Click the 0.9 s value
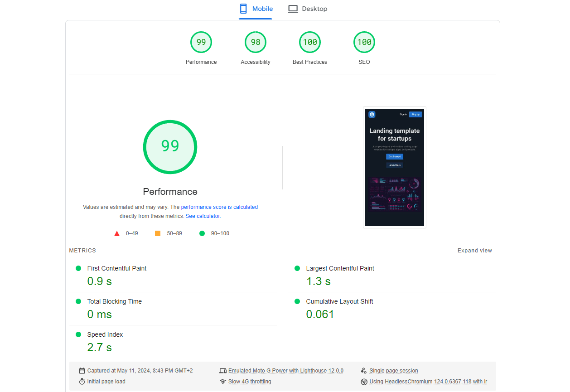 (99, 281)
